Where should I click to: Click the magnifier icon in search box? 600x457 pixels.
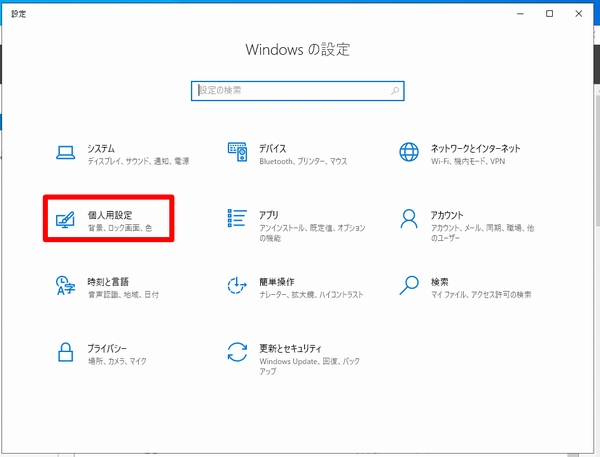395,91
